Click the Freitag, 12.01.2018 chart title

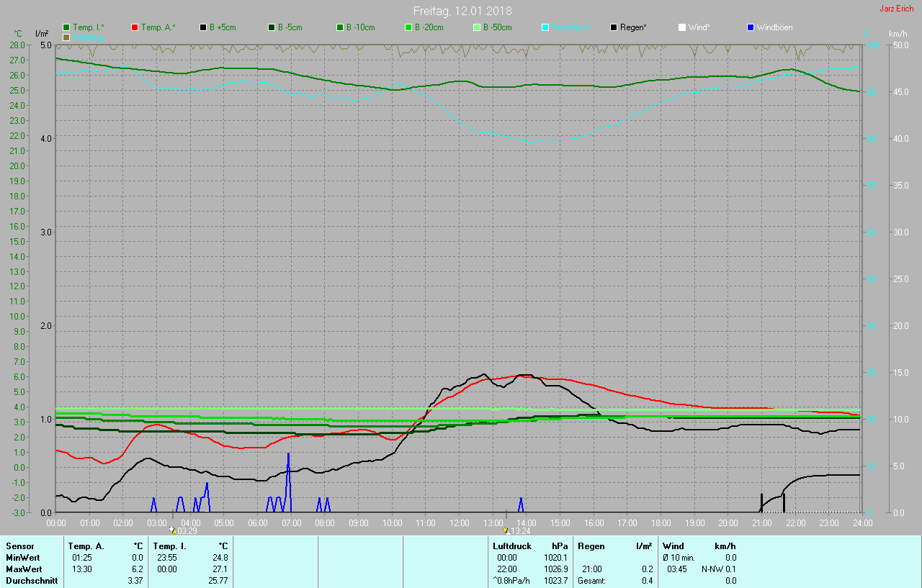pyautogui.click(x=462, y=11)
